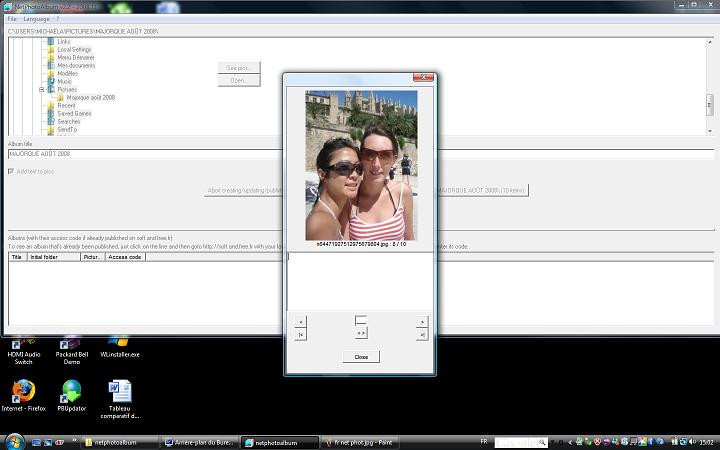Select the Menu Démarrer folder
This screenshot has height=450, width=720.
76,57
